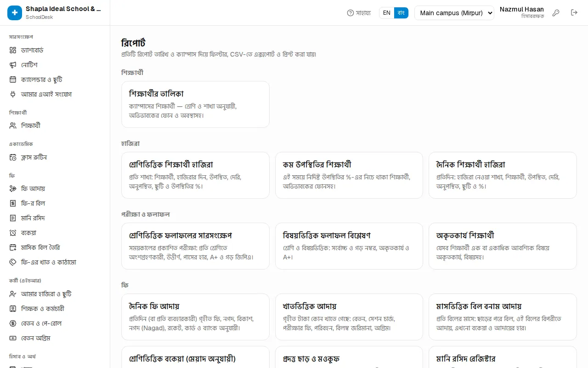This screenshot has height=368, width=588.
Task: Open the ফি-র বিল icon
Action: pos(13,203)
